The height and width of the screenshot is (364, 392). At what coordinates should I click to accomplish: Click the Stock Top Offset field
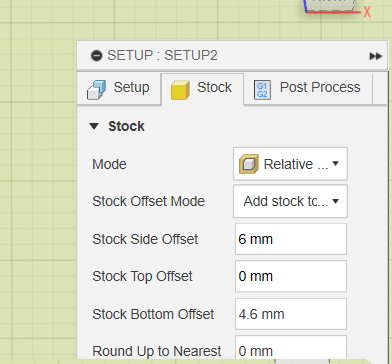(x=291, y=276)
